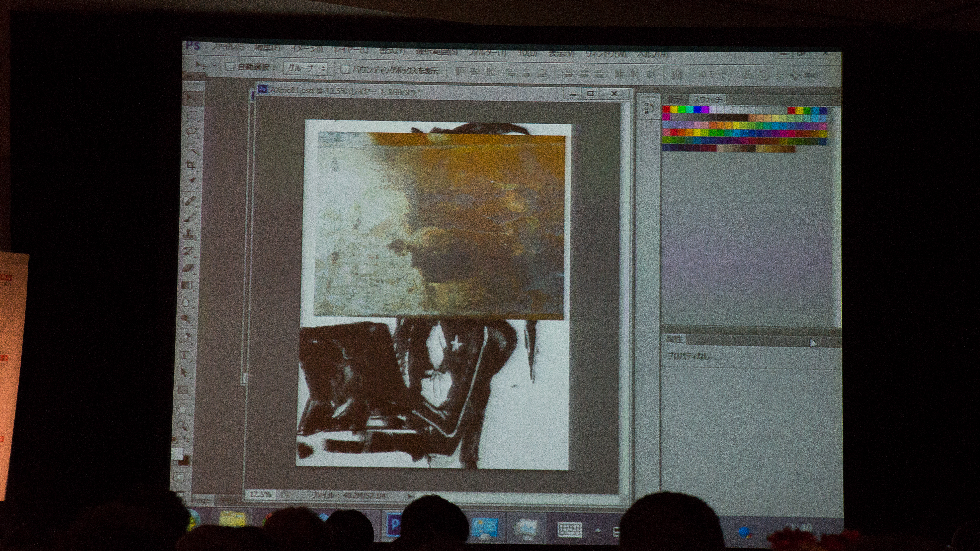This screenshot has width=980, height=551.
Task: Select the History Brush tool
Action: click(189, 251)
